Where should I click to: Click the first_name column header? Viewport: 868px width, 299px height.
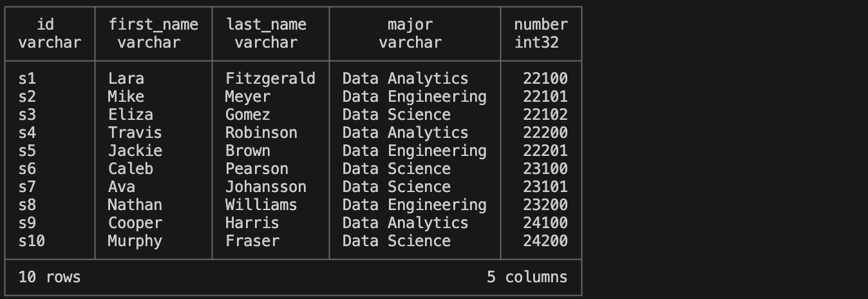153,24
